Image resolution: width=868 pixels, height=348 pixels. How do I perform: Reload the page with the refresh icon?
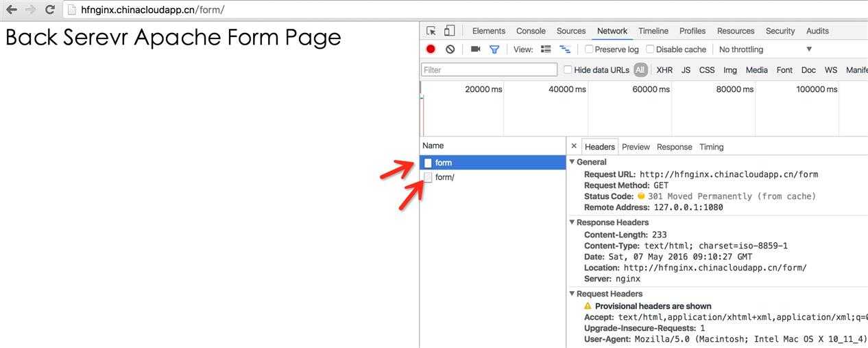point(49,10)
